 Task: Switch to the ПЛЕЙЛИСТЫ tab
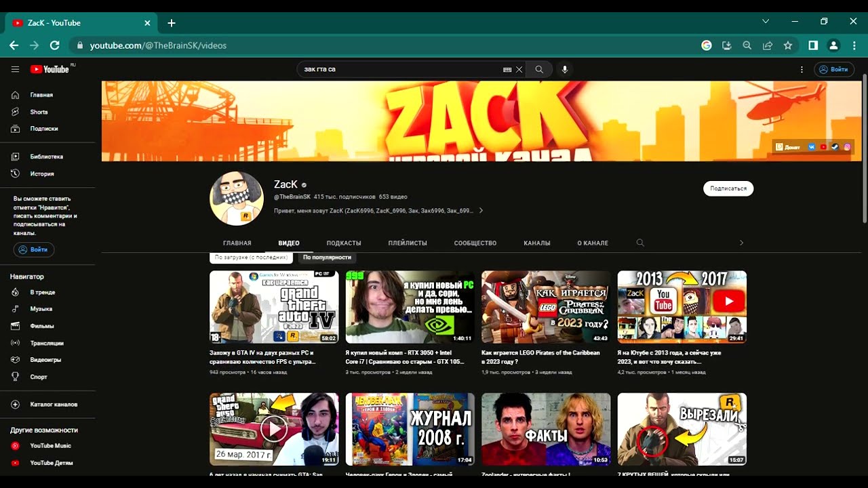pyautogui.click(x=408, y=243)
